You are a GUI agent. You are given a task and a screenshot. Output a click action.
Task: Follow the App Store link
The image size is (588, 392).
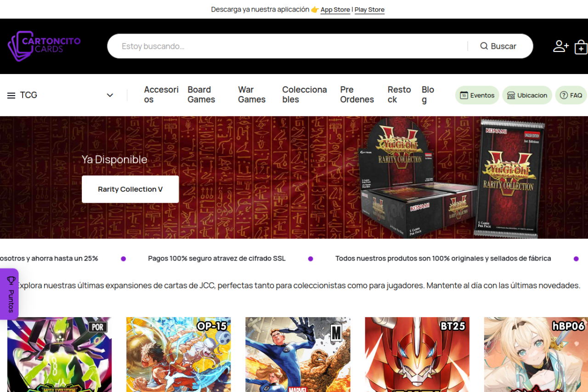coord(335,10)
